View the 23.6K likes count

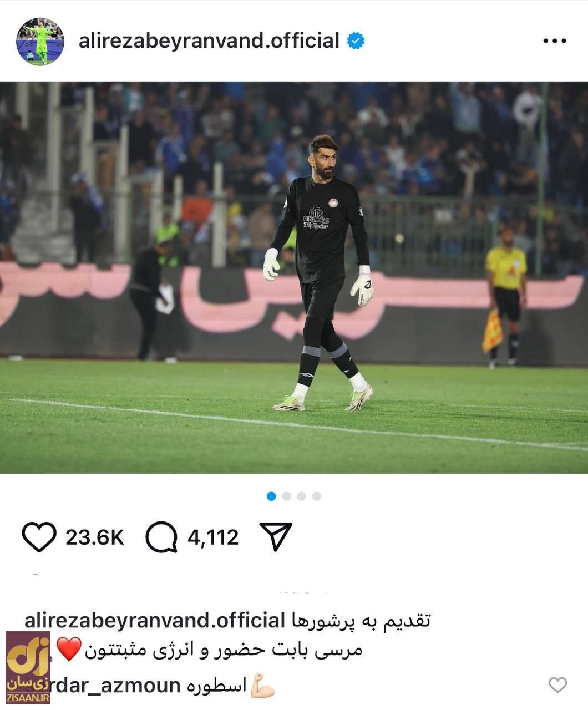click(95, 537)
